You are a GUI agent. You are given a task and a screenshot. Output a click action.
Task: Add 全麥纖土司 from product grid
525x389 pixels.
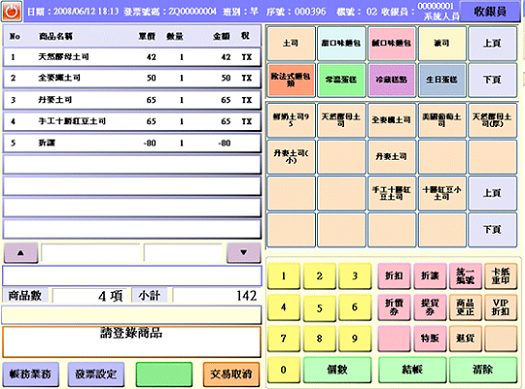(x=391, y=120)
